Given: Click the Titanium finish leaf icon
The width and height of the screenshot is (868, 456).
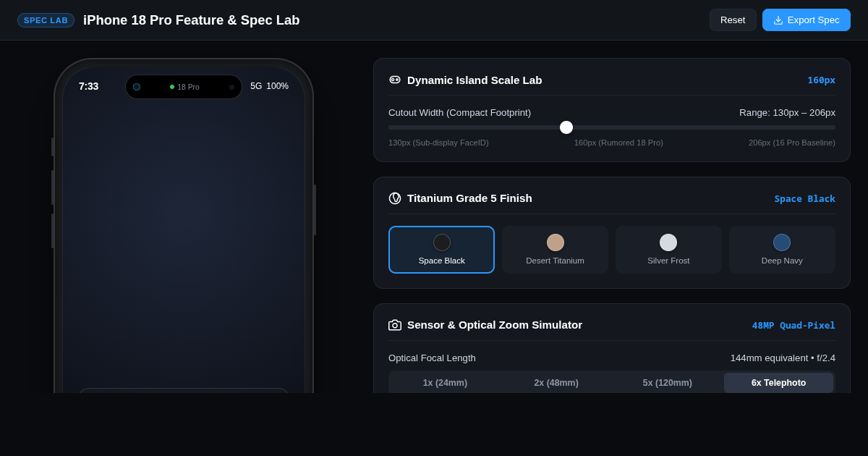Looking at the screenshot, I should coord(395,198).
